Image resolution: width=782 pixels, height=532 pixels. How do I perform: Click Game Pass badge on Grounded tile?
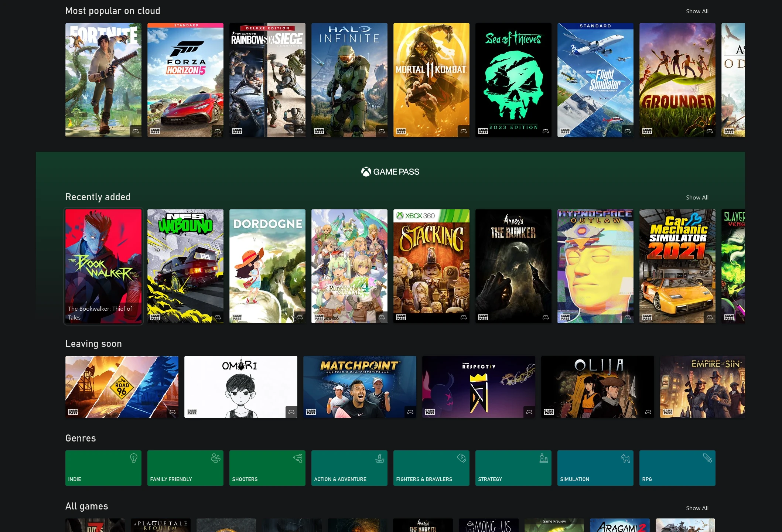coord(647,131)
